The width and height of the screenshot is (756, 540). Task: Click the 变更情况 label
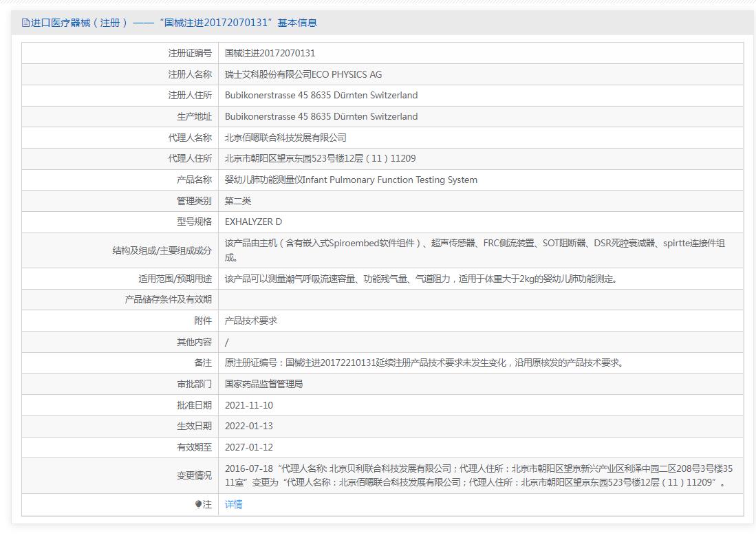coord(194,476)
